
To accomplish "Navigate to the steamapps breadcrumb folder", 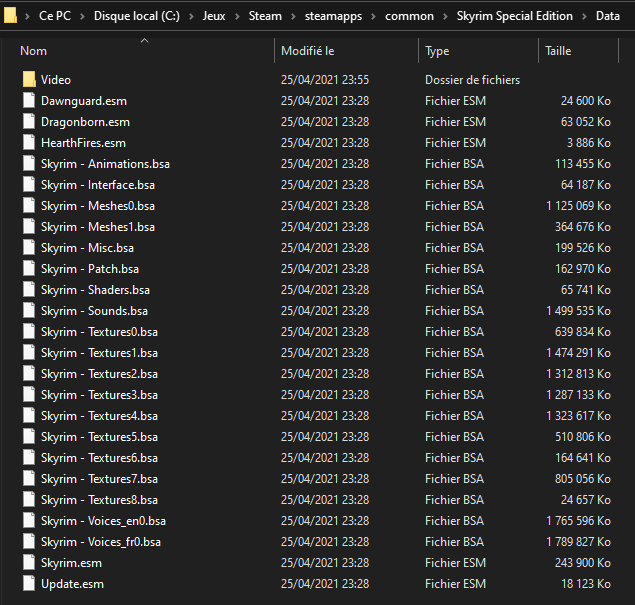I will (x=334, y=16).
